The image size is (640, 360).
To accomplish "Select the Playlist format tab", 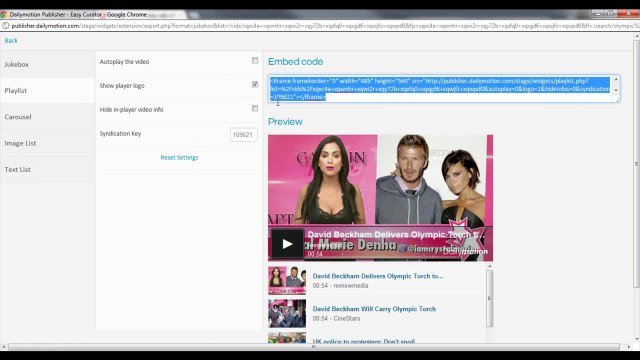I will (47, 91).
